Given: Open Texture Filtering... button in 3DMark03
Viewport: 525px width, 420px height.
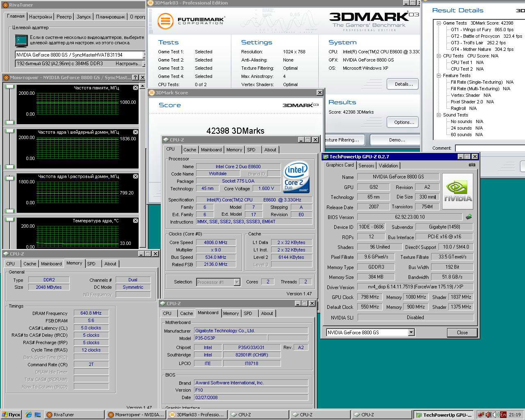Looking at the screenshot, I should click(x=344, y=140).
